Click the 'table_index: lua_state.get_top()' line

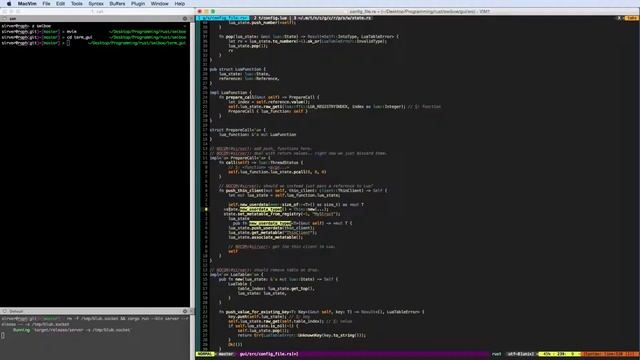pos(276,289)
